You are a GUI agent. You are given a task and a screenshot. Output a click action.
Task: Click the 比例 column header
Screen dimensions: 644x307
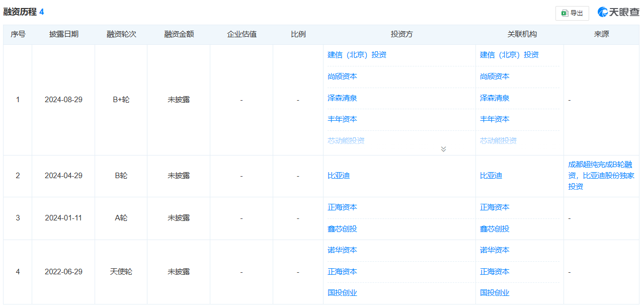[298, 34]
